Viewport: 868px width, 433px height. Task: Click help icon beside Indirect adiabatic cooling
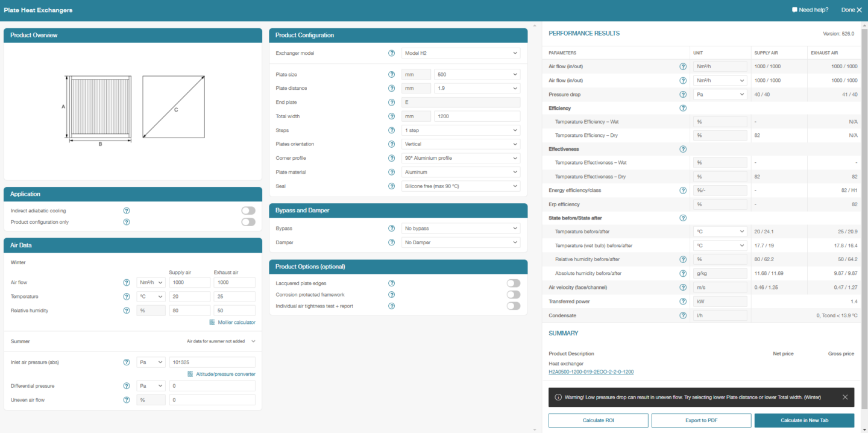pyautogui.click(x=127, y=210)
